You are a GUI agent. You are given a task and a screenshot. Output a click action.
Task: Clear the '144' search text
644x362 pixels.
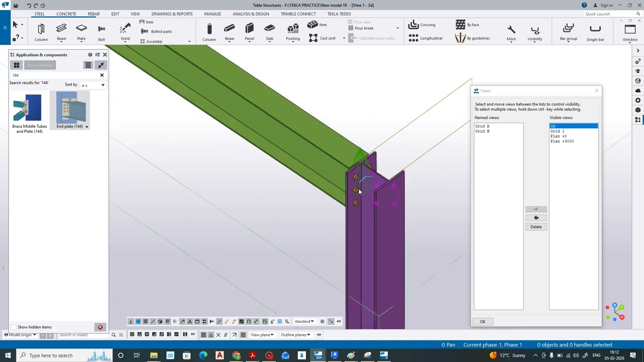102,75
